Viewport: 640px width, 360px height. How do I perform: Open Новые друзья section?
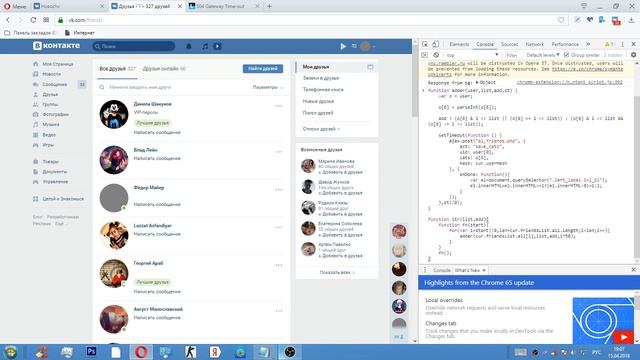pos(318,101)
